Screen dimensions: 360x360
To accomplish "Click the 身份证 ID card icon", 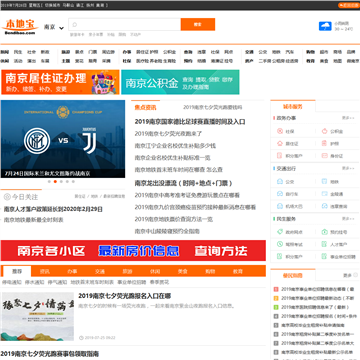I will click(x=325, y=156).
